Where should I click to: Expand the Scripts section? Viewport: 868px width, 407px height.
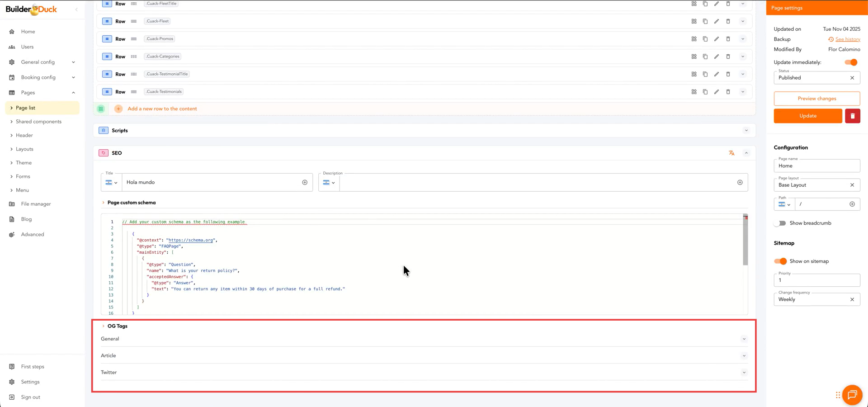[746, 131]
